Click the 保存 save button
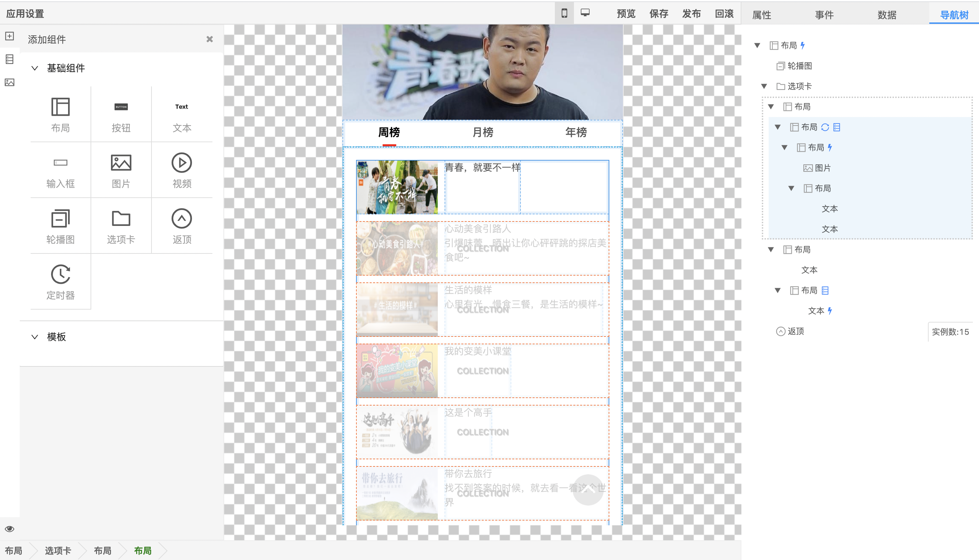979x560 pixels. [659, 14]
